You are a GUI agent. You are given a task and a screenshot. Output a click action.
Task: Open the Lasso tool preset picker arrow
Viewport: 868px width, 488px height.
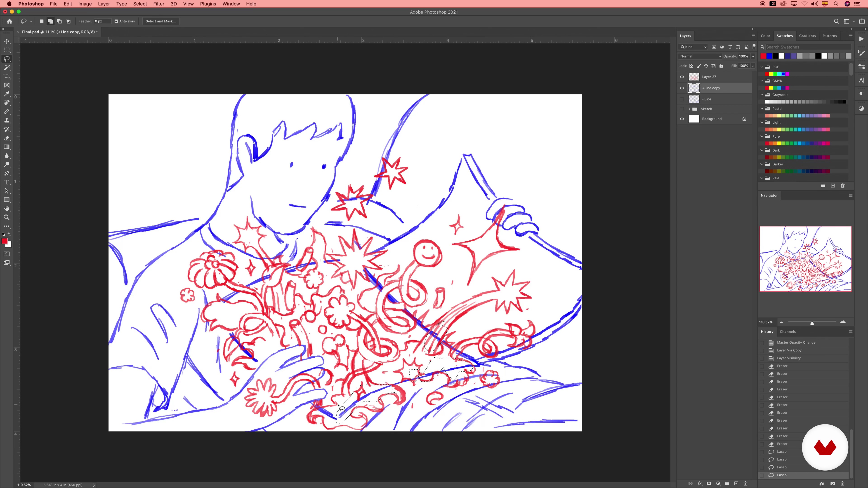click(x=31, y=21)
